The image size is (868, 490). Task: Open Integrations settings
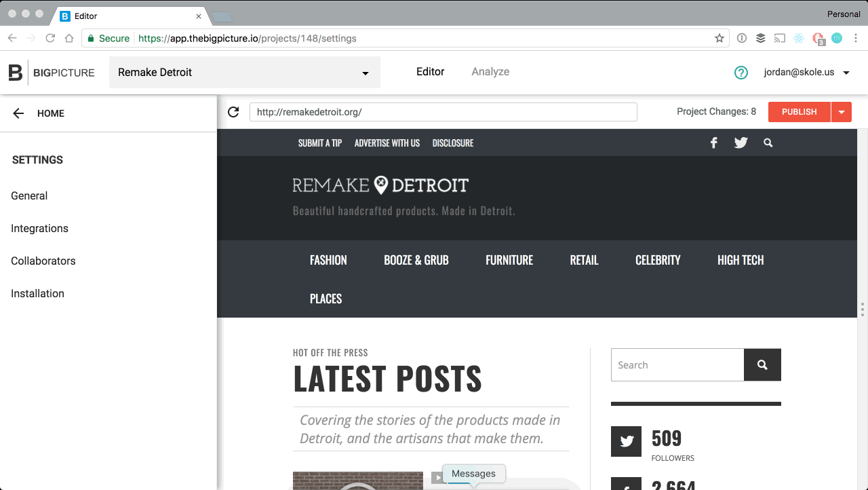(39, 229)
